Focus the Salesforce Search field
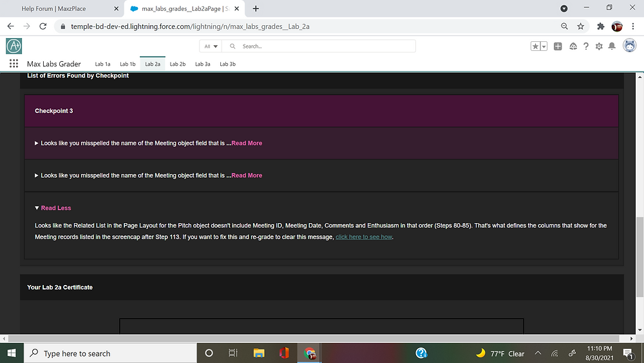 click(319, 46)
